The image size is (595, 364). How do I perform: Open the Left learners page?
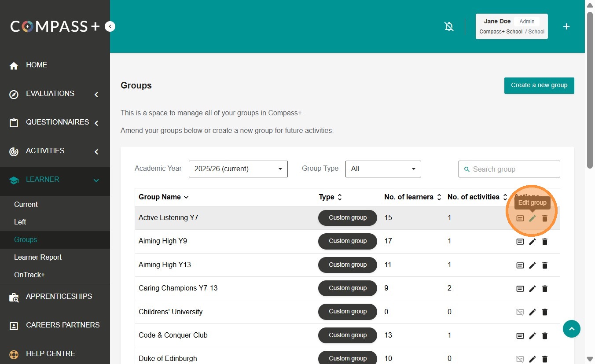point(20,222)
